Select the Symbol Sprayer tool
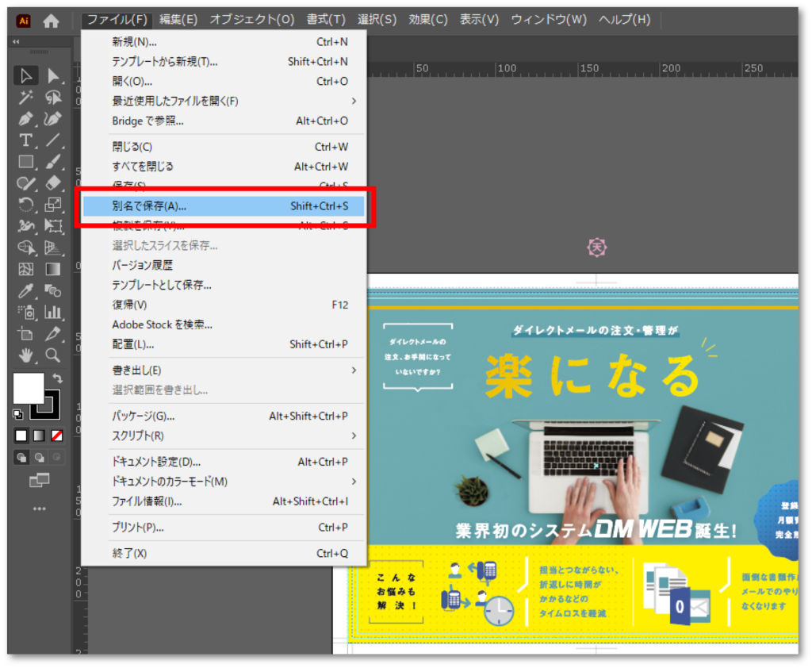The width and height of the screenshot is (812, 668). (x=25, y=312)
